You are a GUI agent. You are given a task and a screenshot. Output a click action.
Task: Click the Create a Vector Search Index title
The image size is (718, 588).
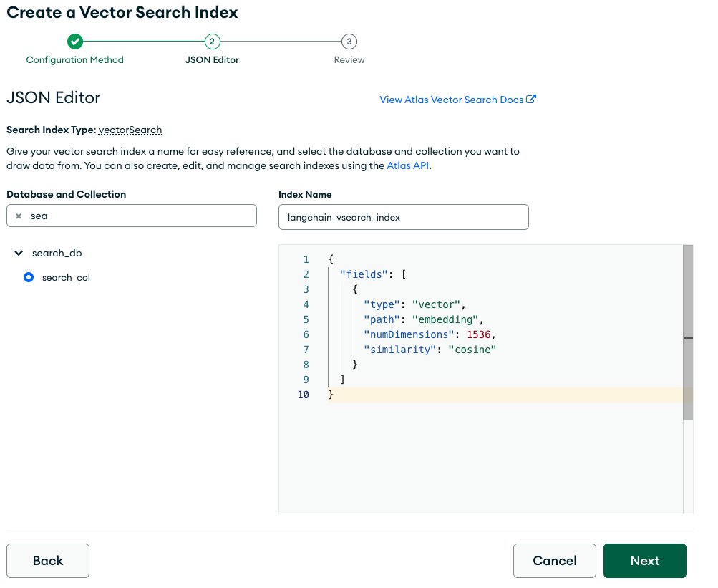(x=122, y=12)
